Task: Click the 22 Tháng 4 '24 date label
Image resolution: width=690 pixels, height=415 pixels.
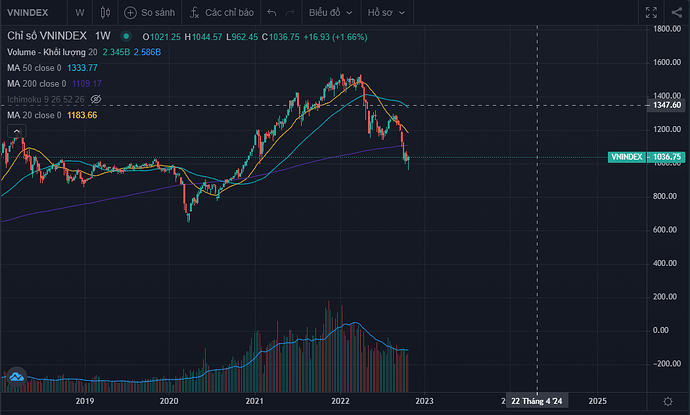Action: tap(536, 401)
